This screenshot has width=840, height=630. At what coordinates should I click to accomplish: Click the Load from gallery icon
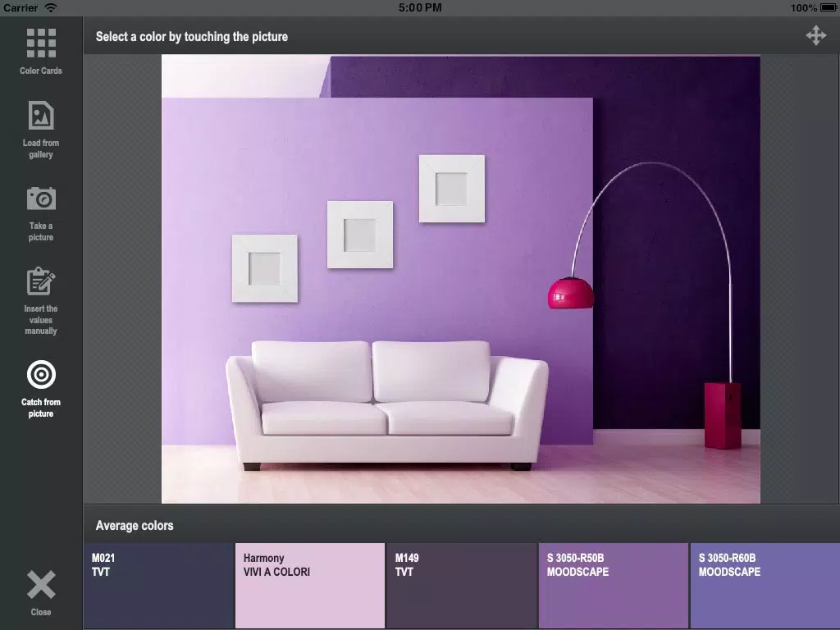[41, 115]
